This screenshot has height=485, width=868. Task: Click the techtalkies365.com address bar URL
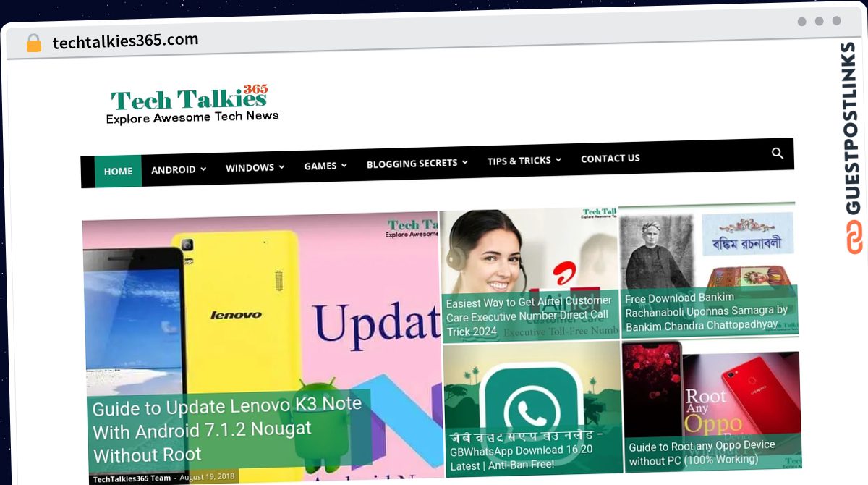pyautogui.click(x=125, y=41)
